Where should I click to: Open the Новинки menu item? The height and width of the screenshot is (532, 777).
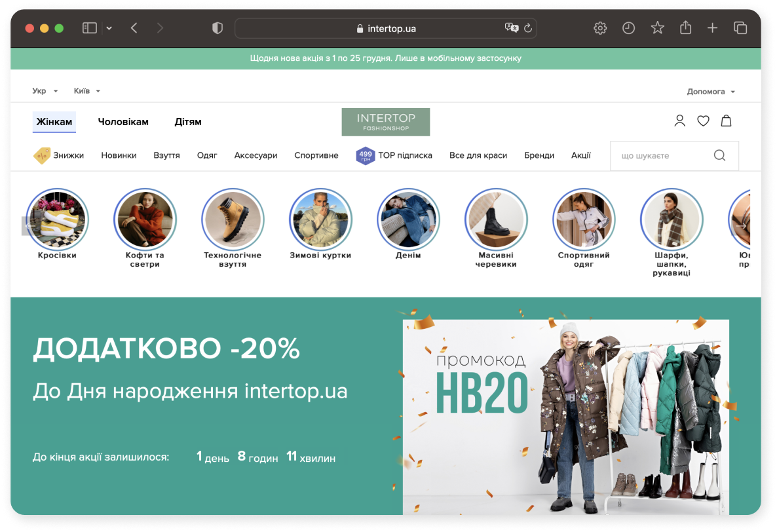119,155
